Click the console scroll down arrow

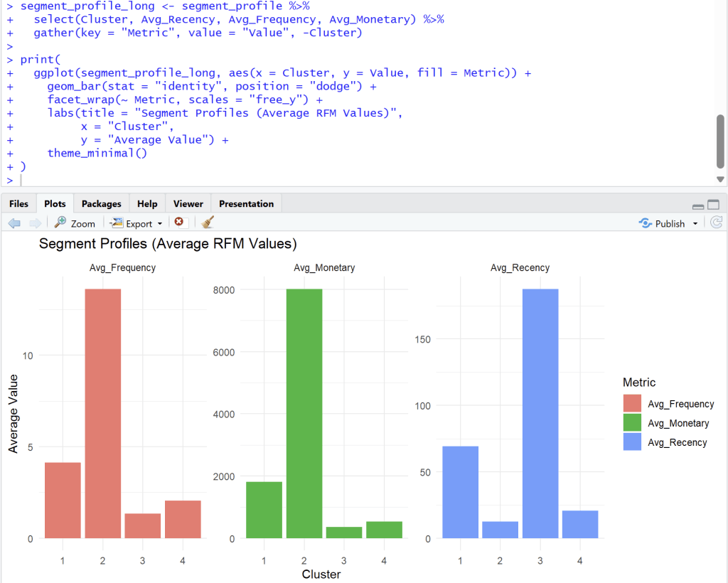[720, 180]
